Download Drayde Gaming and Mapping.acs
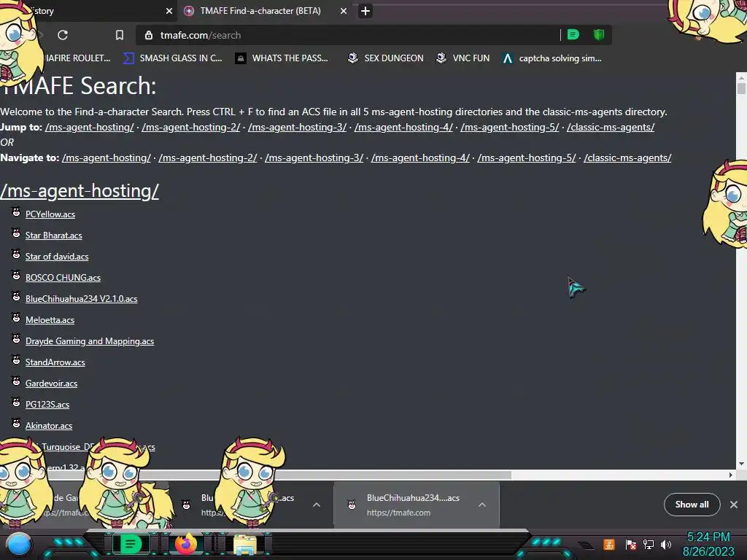This screenshot has width=747, height=560. pos(90,341)
